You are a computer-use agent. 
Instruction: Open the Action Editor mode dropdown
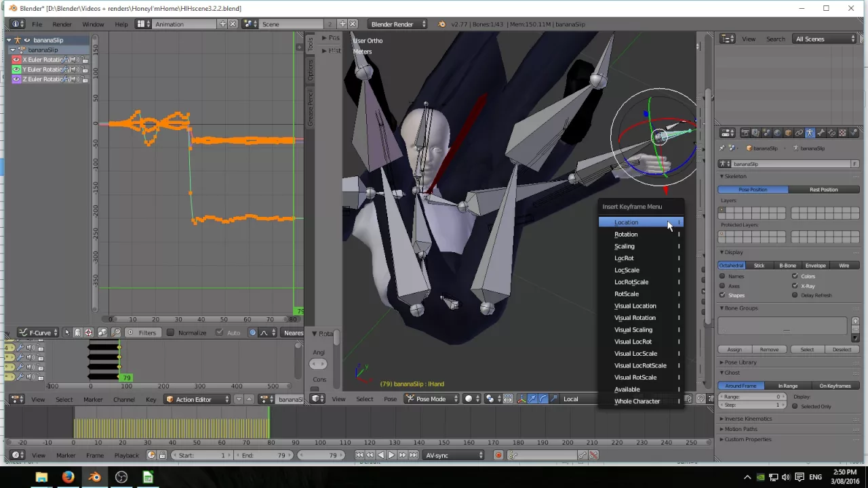(x=196, y=400)
